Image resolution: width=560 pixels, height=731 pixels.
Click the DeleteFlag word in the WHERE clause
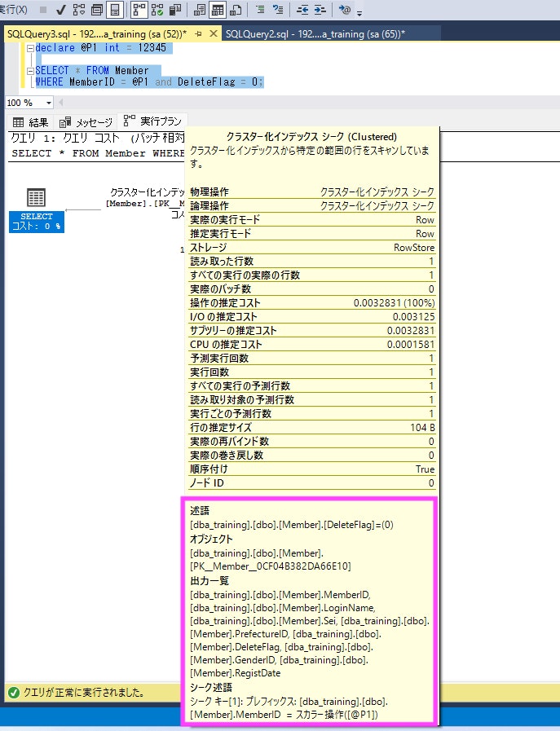click(206, 82)
